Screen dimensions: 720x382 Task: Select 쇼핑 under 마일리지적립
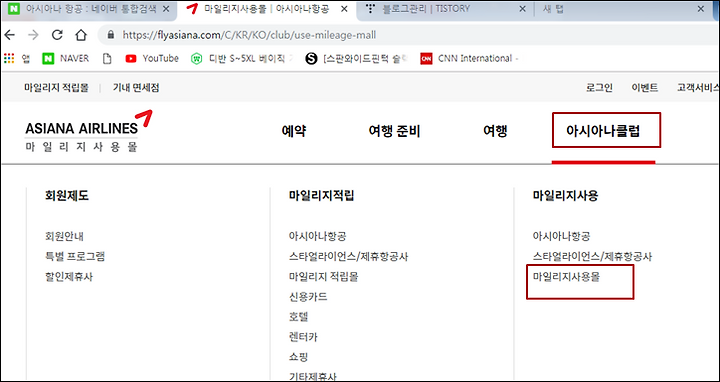[298, 357]
